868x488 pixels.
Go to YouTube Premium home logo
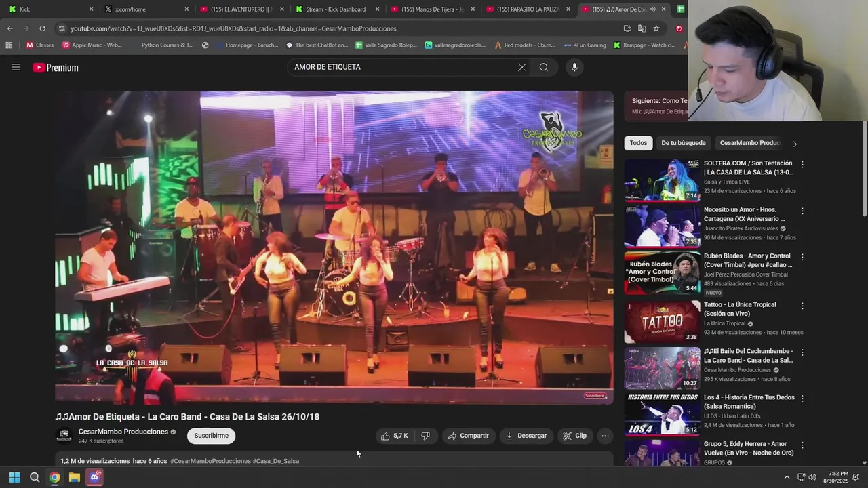56,68
